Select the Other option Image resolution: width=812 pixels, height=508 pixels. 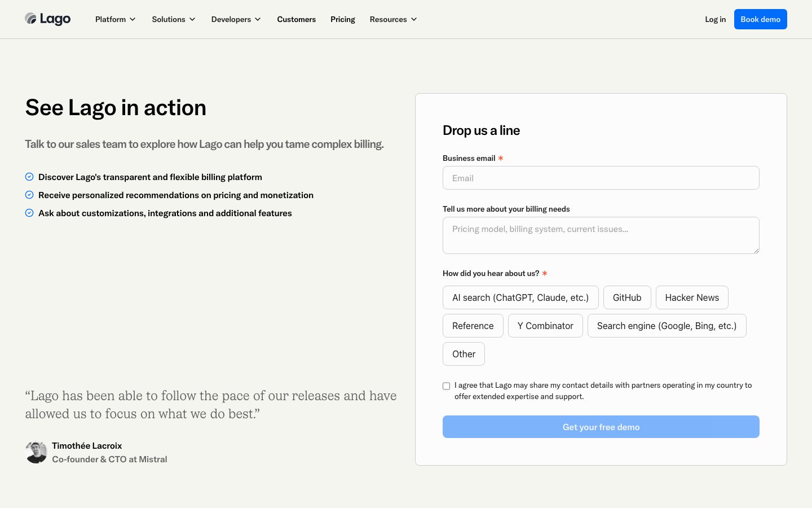pyautogui.click(x=464, y=354)
